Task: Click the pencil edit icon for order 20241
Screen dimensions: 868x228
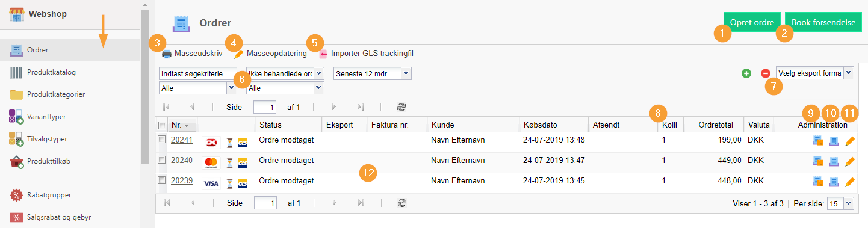Action: pos(850,143)
